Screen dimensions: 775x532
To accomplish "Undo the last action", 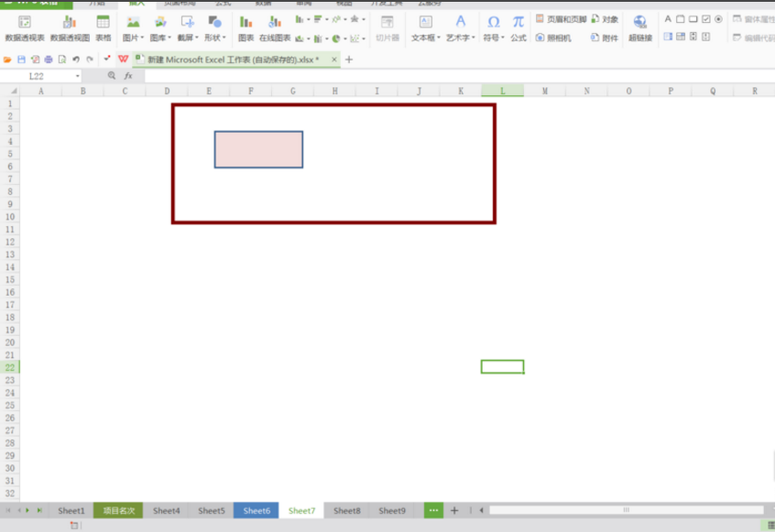I will [76, 60].
